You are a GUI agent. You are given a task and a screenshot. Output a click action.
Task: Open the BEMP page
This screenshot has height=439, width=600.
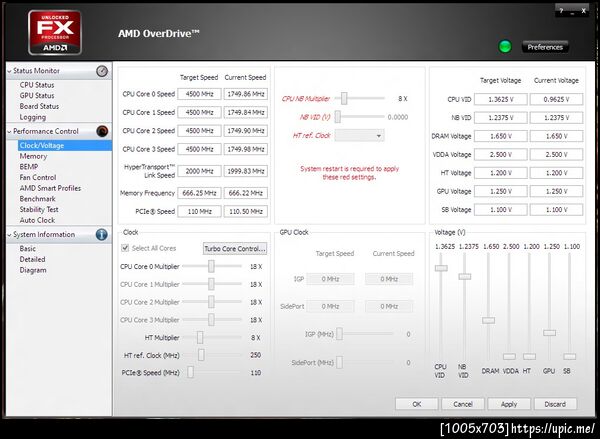pyautogui.click(x=29, y=167)
